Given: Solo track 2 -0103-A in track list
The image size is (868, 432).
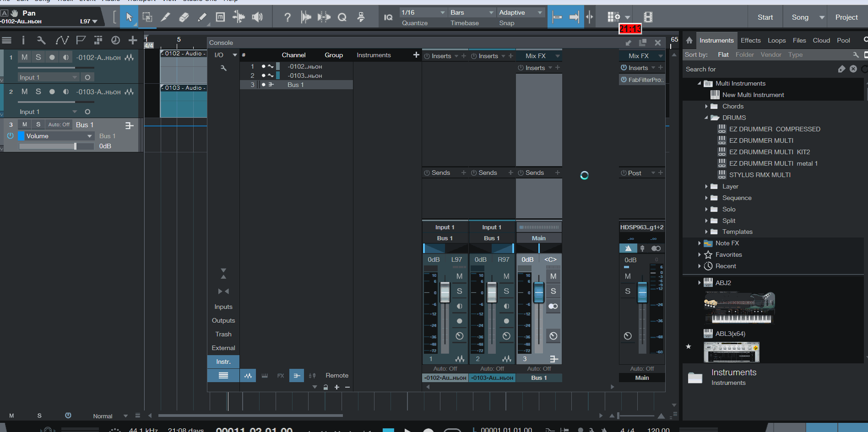Looking at the screenshot, I should pyautogui.click(x=38, y=92).
